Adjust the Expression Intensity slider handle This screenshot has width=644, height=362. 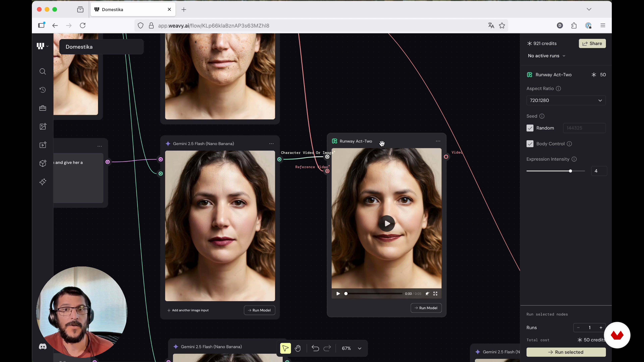pos(570,171)
